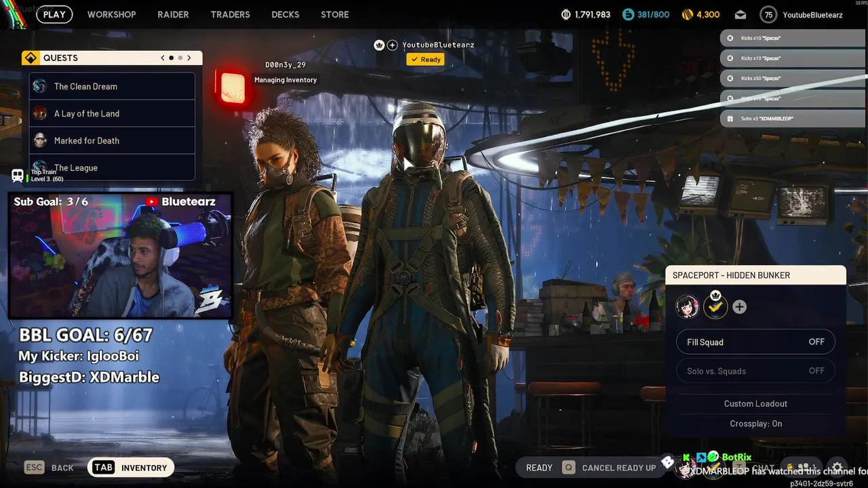This screenshot has width=868, height=488.
Task: Open the DECKS tab
Action: pos(285,14)
